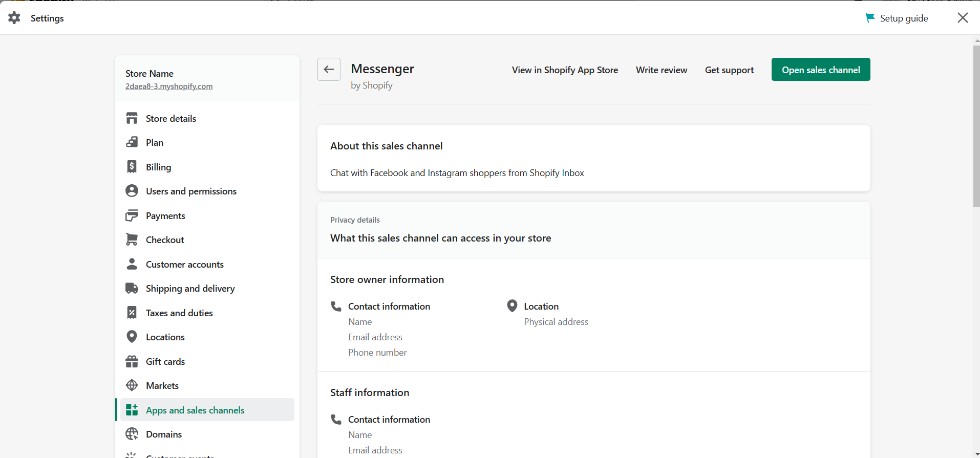Click 'Physical address' under Location

556,322
